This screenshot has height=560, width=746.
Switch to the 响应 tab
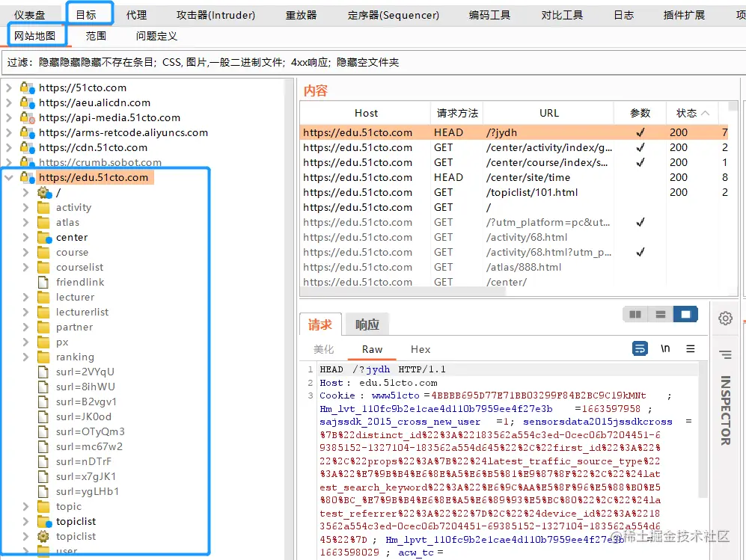[367, 324]
